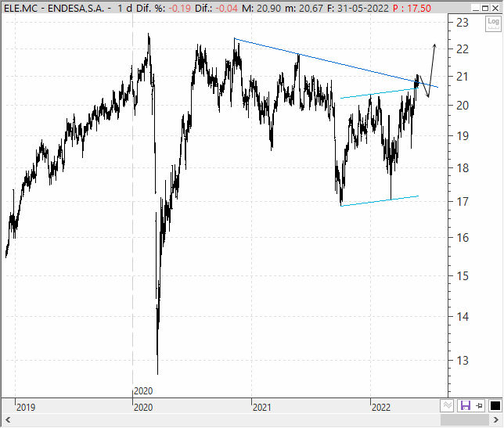Click the purple save chart icon
This screenshot has height=428, width=504.
point(466,406)
